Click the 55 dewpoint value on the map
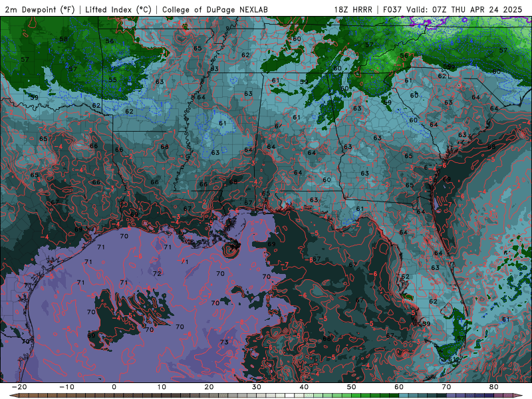The image size is (532, 399). (x=112, y=80)
